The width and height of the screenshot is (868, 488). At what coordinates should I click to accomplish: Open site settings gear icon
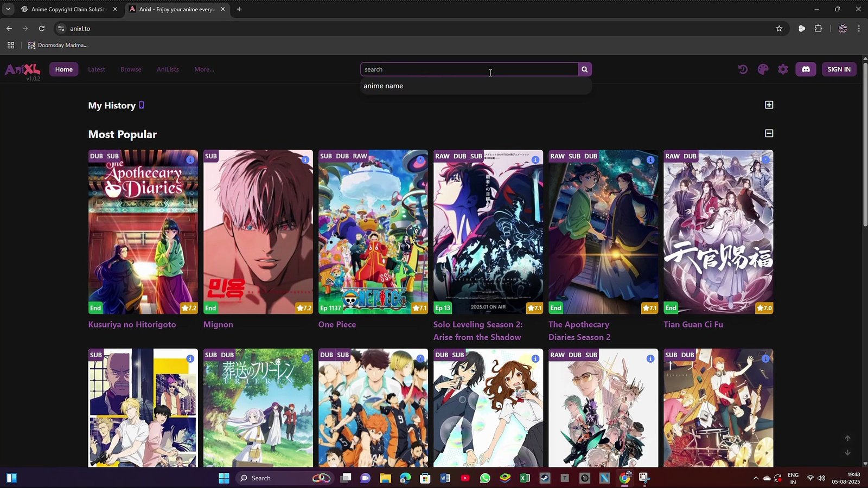point(783,69)
